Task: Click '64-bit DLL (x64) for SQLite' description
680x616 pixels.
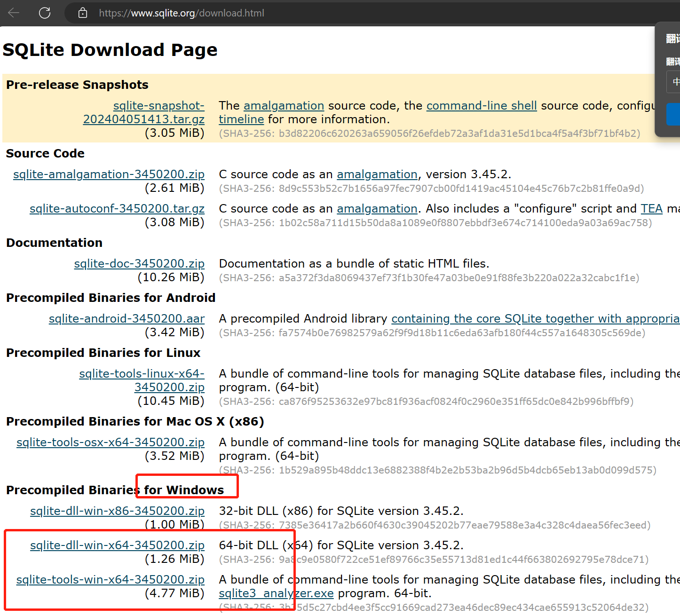Action: tap(341, 545)
